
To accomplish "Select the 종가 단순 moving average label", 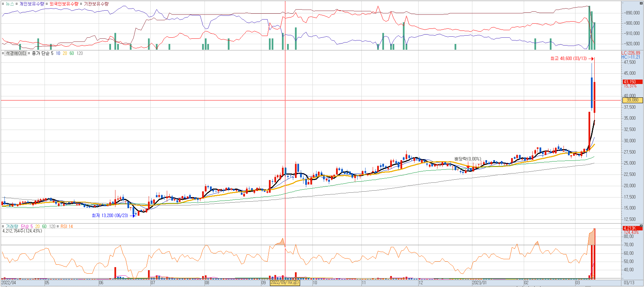I will click(x=41, y=53).
